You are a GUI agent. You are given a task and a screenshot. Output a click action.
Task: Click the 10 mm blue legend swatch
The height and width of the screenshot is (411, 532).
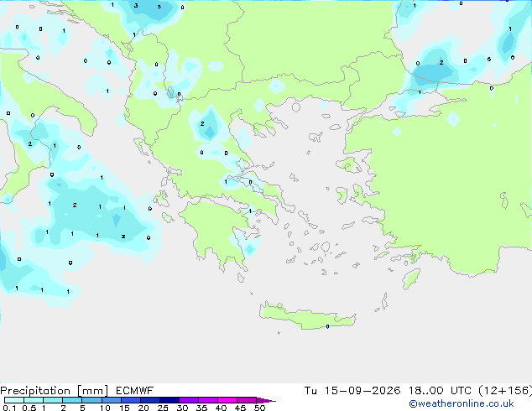pos(111,400)
